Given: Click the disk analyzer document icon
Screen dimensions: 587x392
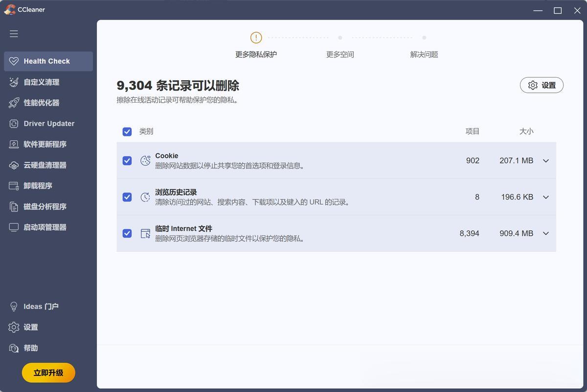Looking at the screenshot, I should [14, 207].
